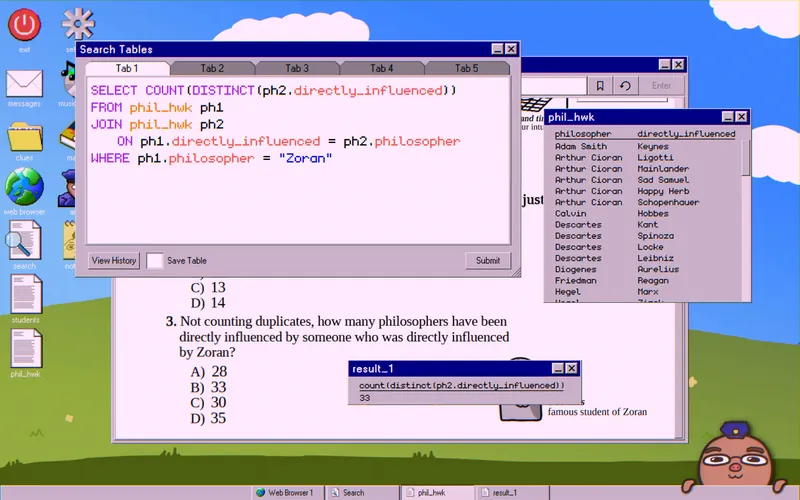Image resolution: width=800 pixels, height=500 pixels.
Task: Select the Adam Smith row
Action: click(645, 146)
